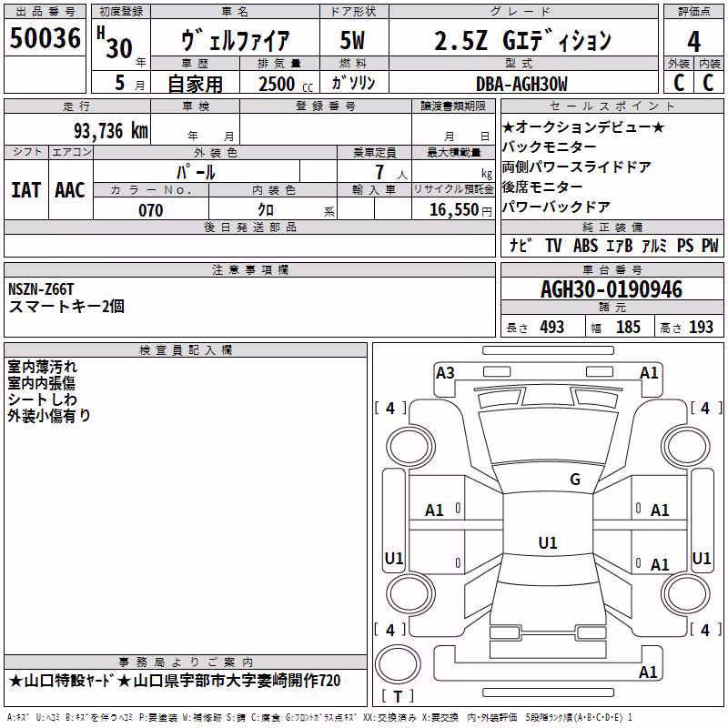Image resolution: width=728 pixels, height=728 pixels.
Task: Click sales point 両側パワースライドドア
Action: pyautogui.click(x=577, y=167)
